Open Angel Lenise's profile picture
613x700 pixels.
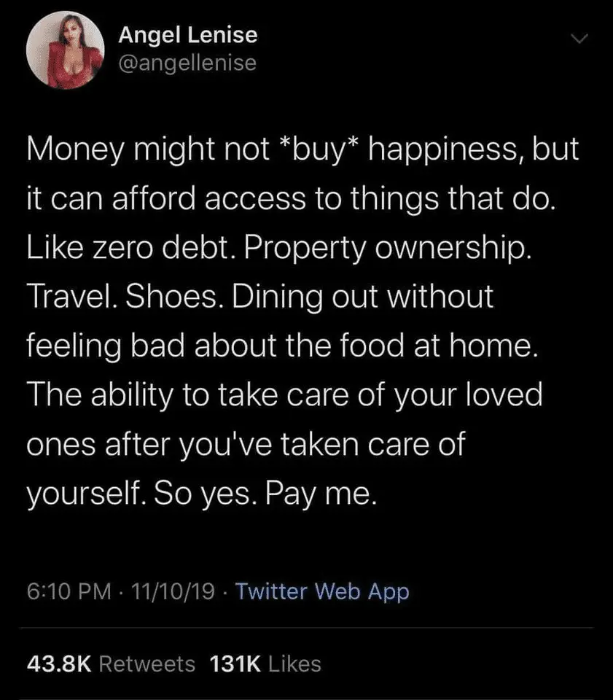pyautogui.click(x=58, y=52)
